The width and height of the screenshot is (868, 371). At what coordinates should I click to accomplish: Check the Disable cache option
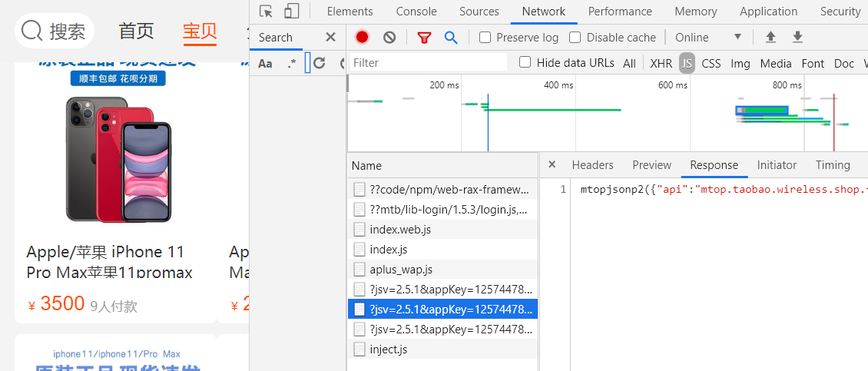click(x=575, y=37)
